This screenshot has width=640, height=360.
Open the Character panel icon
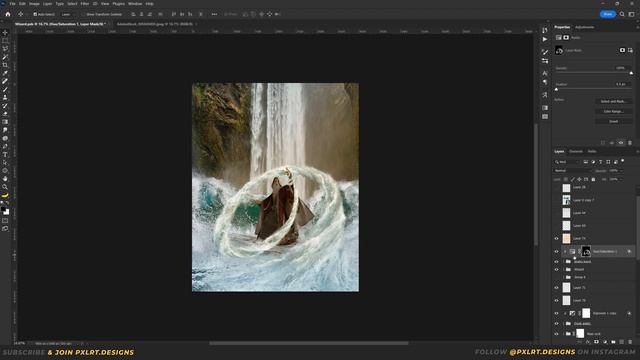[x=545, y=73]
